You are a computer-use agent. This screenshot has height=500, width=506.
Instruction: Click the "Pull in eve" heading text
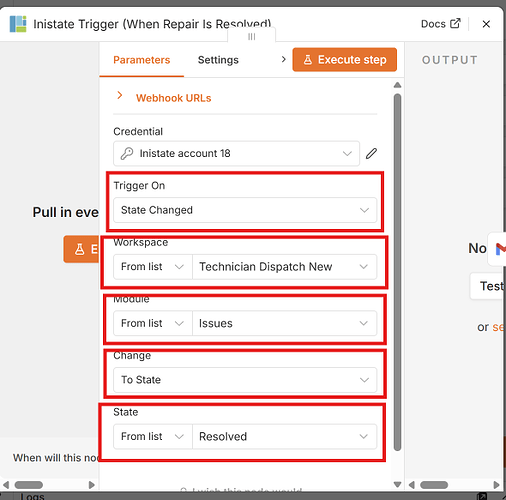pos(65,212)
